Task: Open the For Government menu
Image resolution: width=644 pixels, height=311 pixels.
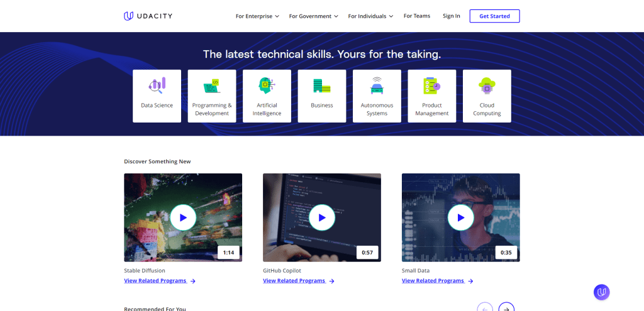Action: coord(314,16)
